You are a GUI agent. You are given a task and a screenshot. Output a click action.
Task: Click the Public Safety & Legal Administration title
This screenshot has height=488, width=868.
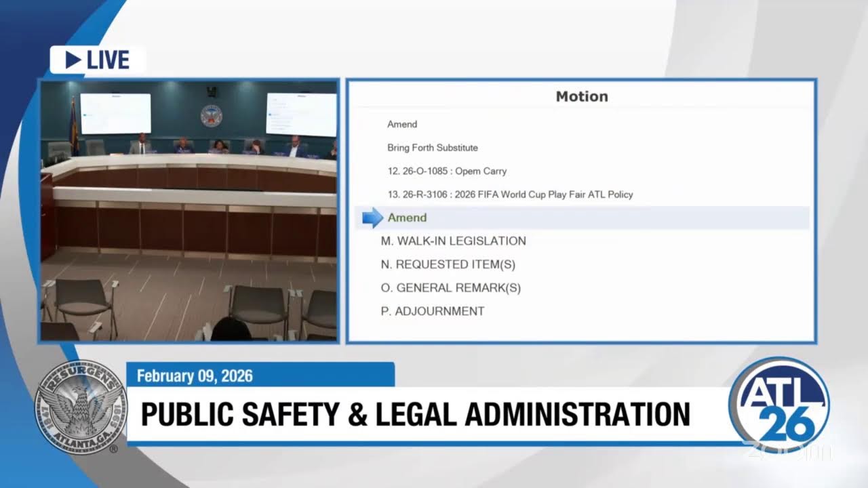coord(415,415)
